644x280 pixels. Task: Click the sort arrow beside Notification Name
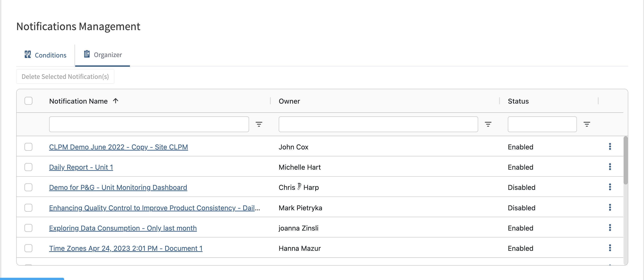116,101
